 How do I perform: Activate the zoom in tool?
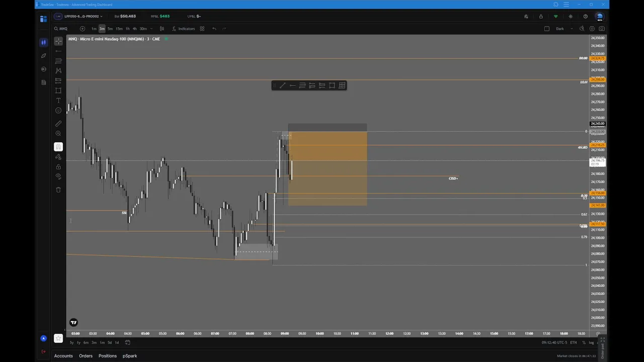(58, 133)
